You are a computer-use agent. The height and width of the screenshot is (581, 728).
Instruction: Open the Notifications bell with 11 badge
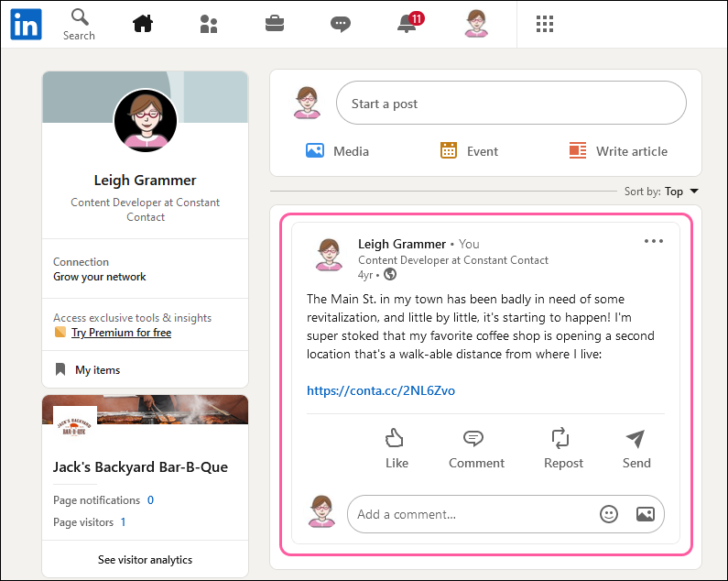[410, 22]
